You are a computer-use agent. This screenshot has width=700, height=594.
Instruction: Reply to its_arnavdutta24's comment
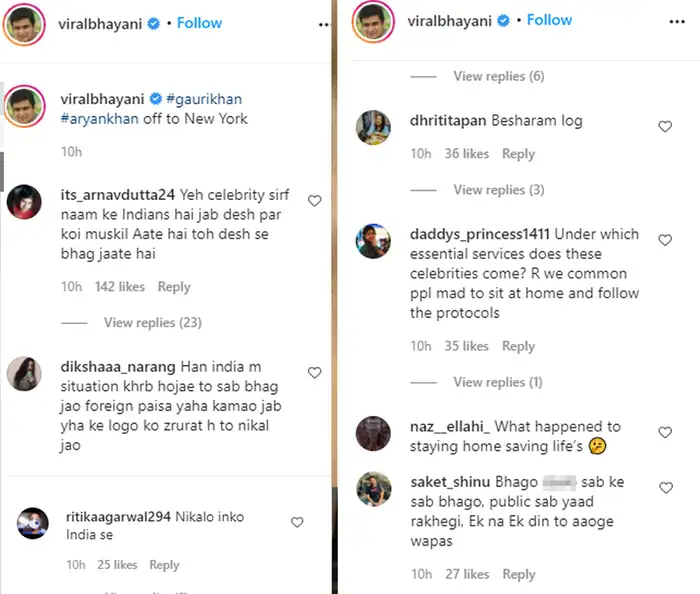[173, 287]
